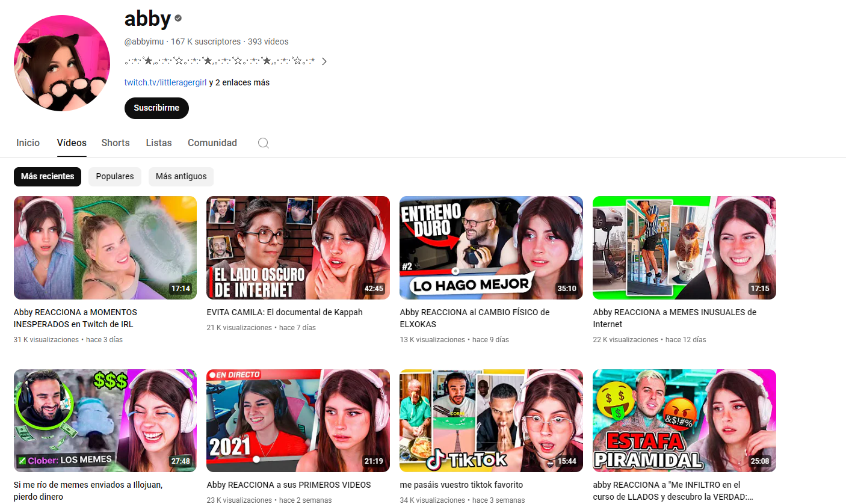Click the starry channel description text
Image resolution: width=846 pixels, height=504 pixels.
220,61
